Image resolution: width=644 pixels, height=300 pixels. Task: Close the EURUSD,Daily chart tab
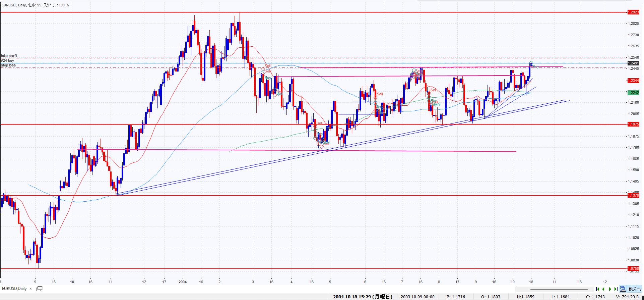coord(30,289)
